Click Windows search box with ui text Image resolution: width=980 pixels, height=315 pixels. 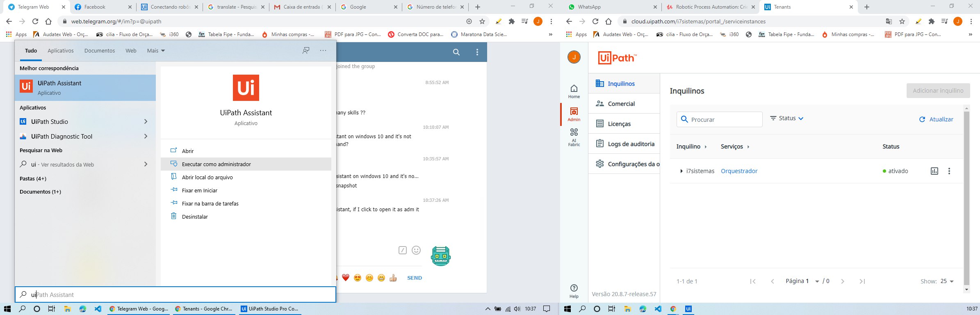coord(175,294)
